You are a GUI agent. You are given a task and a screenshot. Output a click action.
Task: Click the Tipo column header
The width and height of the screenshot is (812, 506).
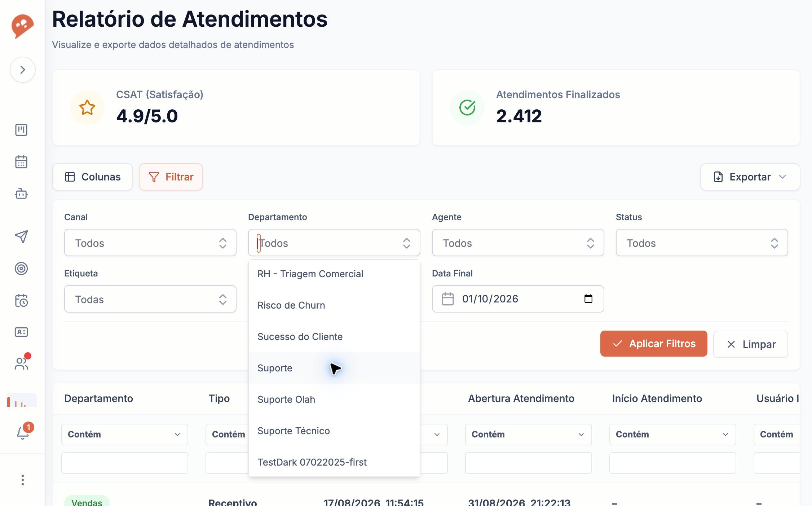219,398
